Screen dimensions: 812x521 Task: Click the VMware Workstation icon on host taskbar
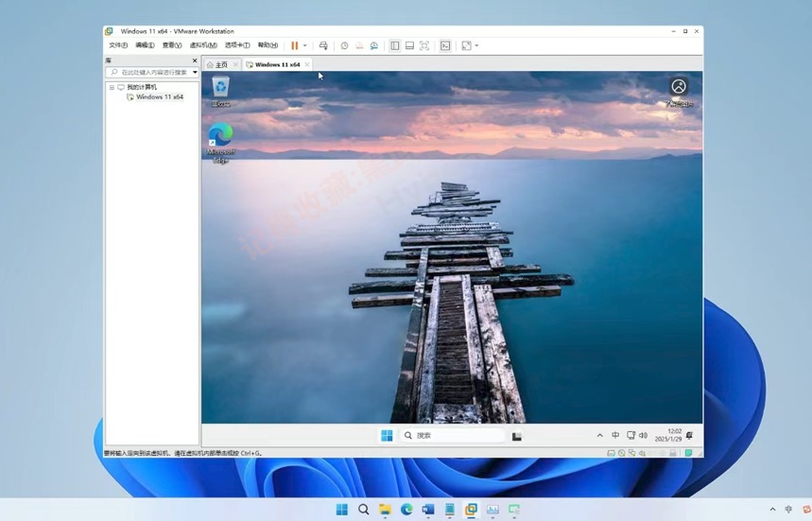click(471, 510)
